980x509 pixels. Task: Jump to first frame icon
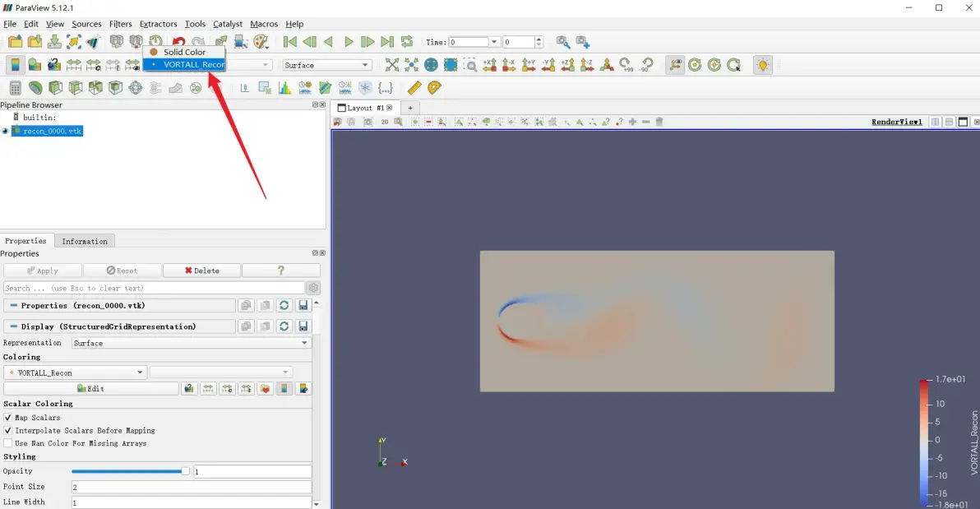290,42
